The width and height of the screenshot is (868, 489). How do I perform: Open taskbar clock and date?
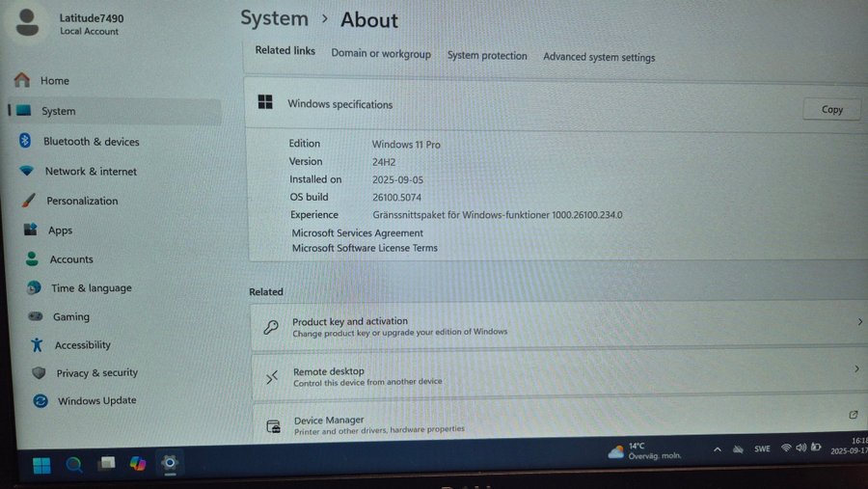(849, 446)
